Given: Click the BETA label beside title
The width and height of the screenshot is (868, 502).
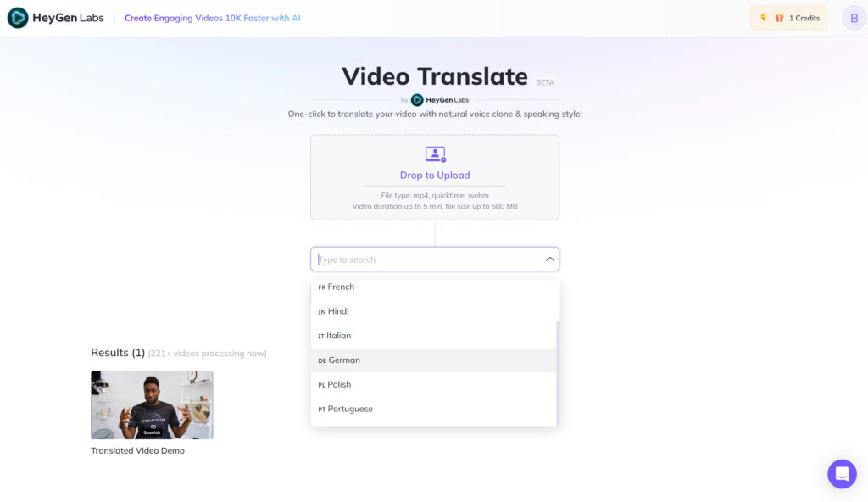Looking at the screenshot, I should pos(545,82).
